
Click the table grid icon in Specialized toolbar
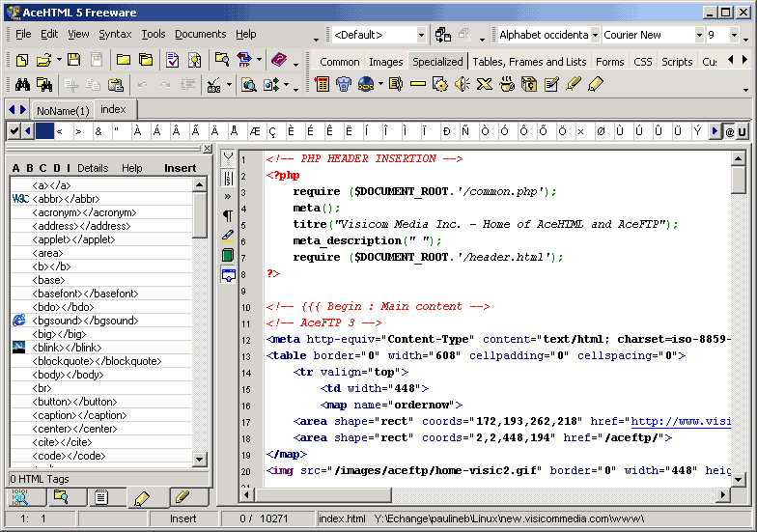[322, 84]
